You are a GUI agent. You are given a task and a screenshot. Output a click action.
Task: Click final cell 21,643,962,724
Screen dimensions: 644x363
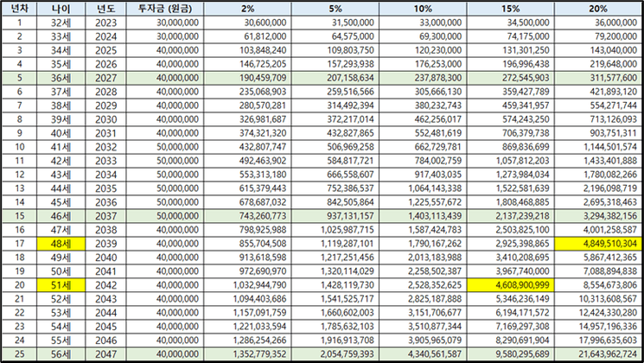598,354
